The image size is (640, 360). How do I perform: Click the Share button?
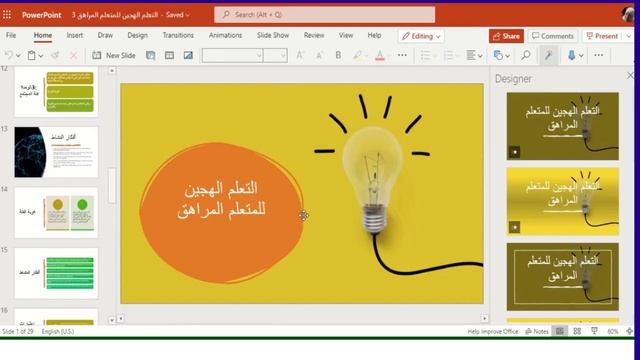[x=506, y=36]
